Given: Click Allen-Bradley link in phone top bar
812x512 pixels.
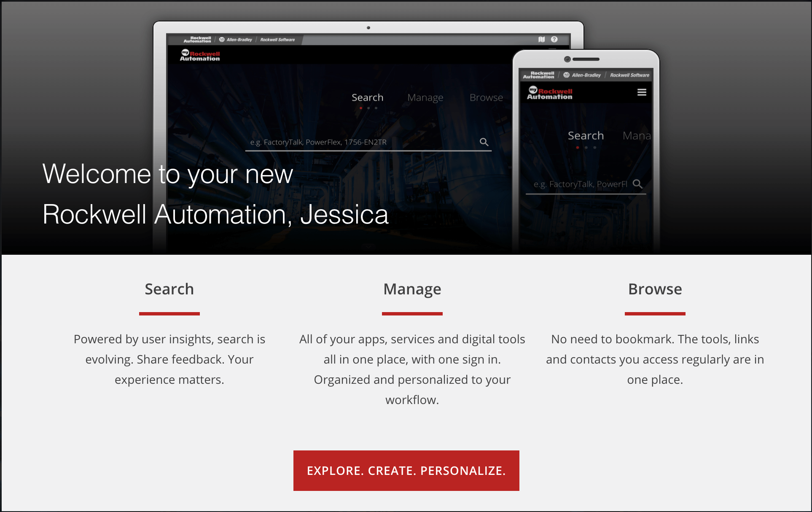Looking at the screenshot, I should (x=582, y=75).
